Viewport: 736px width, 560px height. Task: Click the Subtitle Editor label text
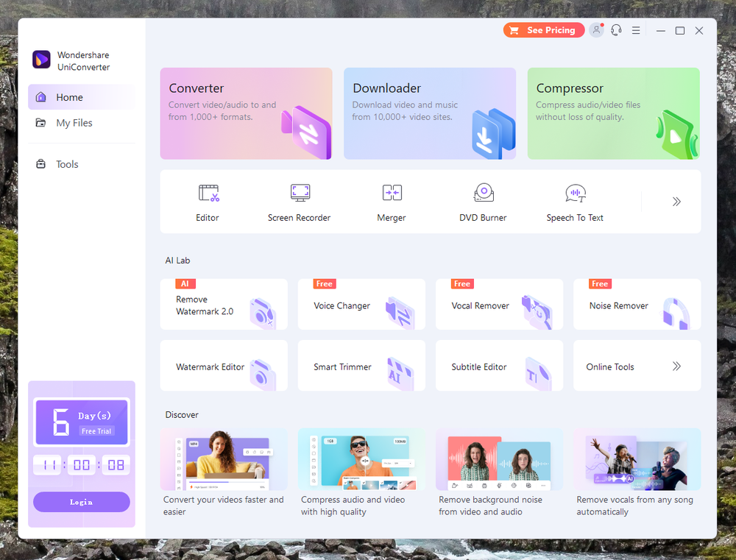point(479,366)
